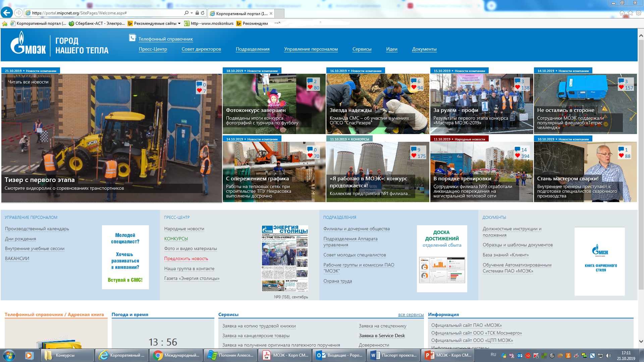This screenshot has width=644, height=362.
Task: Open the Энергия столицы newspaper thumbnail
Action: point(284,258)
